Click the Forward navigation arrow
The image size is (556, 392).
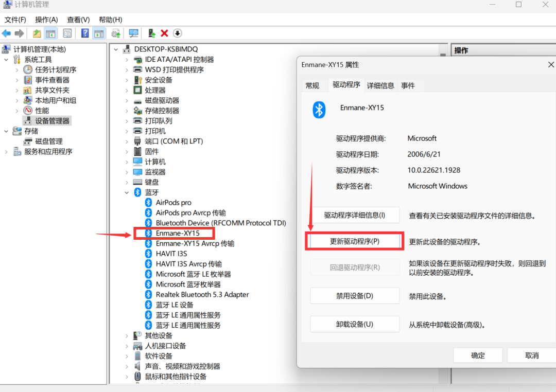coord(19,33)
